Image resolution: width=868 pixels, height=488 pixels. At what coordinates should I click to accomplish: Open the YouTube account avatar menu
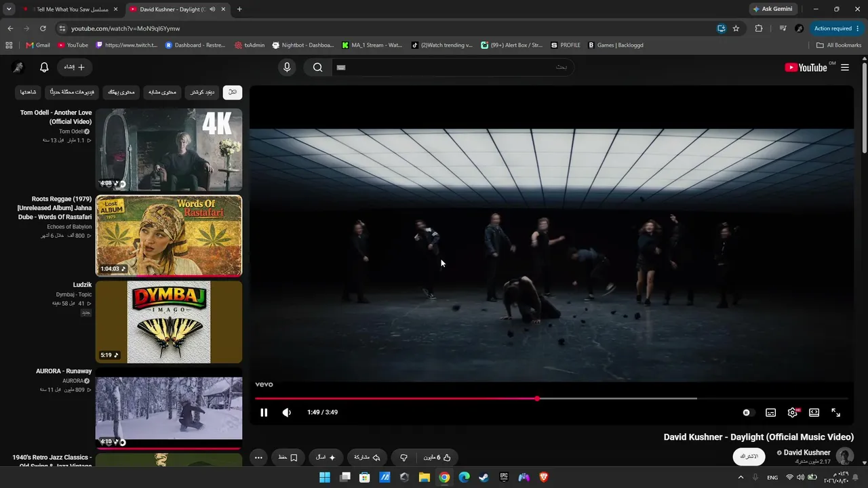[18, 67]
